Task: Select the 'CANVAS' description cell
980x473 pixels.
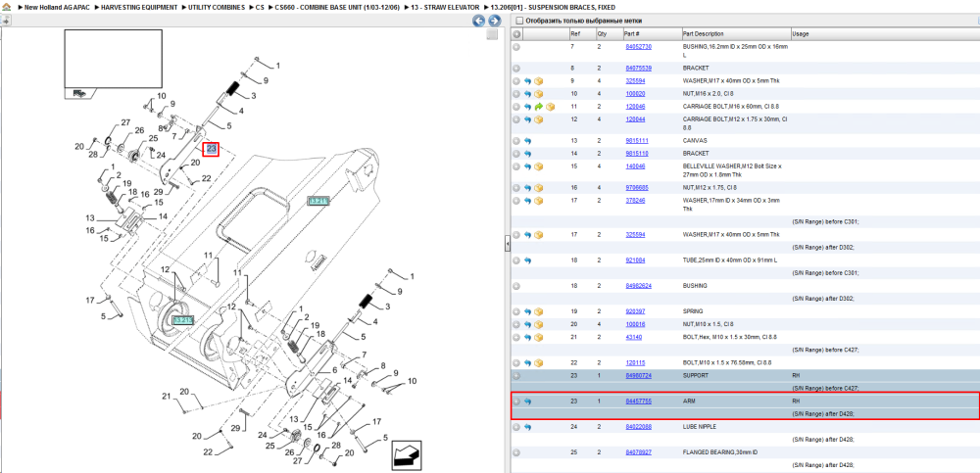Action: pyautogui.click(x=693, y=141)
